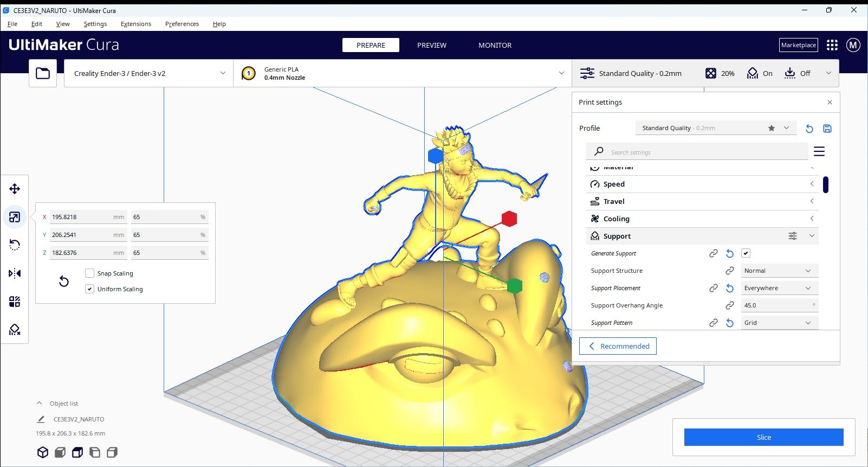Open the account avatar M
Screen dimensions: 868x467
[x=853, y=45]
